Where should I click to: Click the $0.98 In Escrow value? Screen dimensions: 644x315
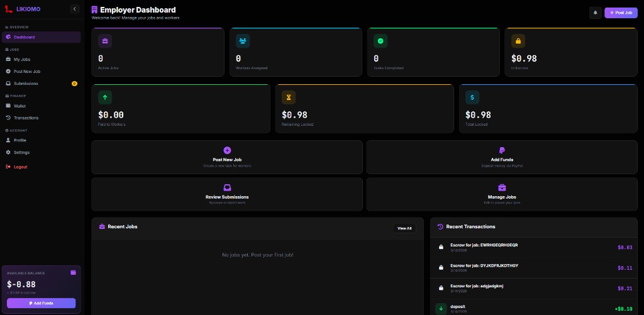[524, 58]
